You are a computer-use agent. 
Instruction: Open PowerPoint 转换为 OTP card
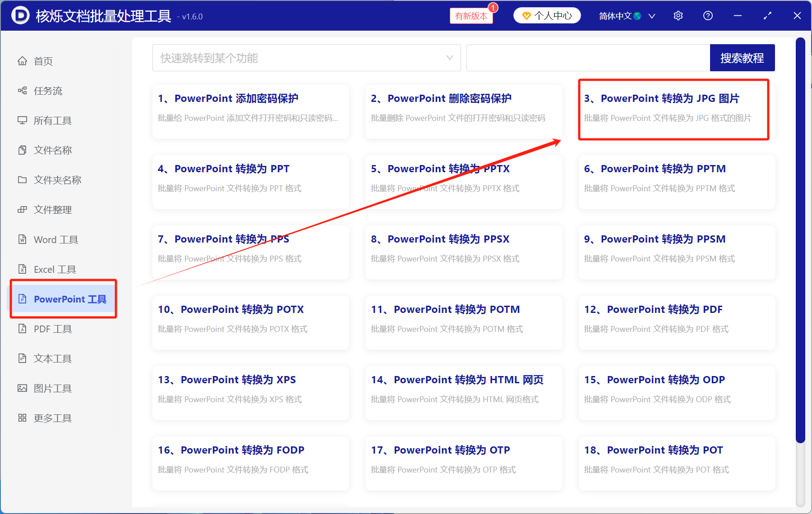tap(464, 464)
